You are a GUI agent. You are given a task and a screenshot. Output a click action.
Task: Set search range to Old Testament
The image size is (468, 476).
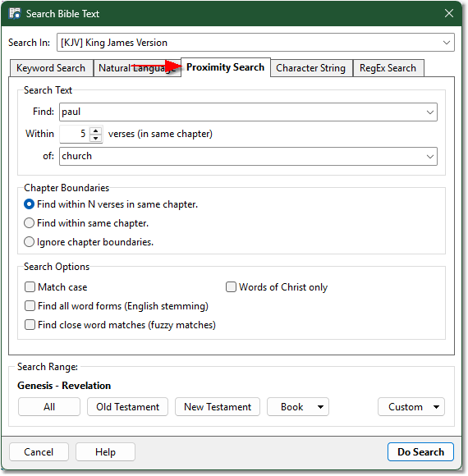point(127,407)
